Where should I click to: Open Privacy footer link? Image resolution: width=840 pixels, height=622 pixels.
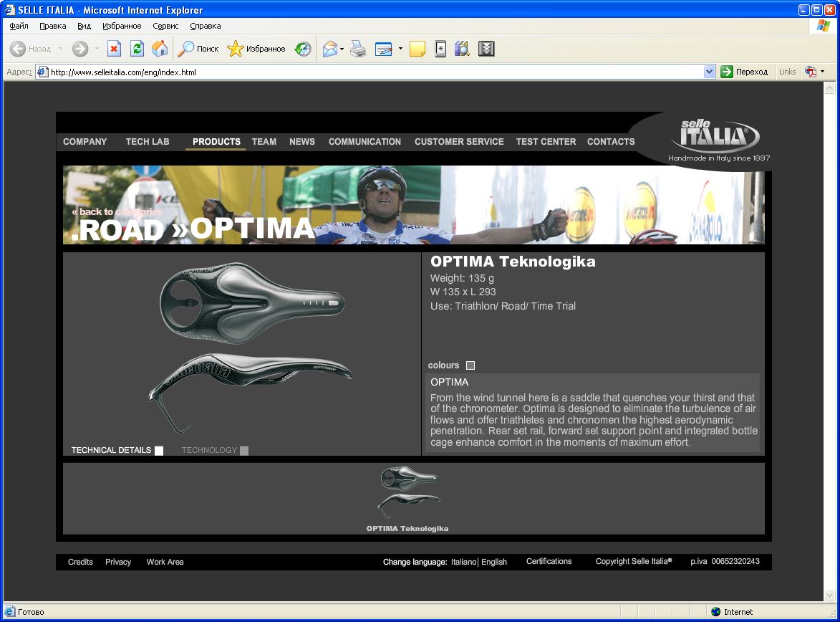tap(118, 562)
